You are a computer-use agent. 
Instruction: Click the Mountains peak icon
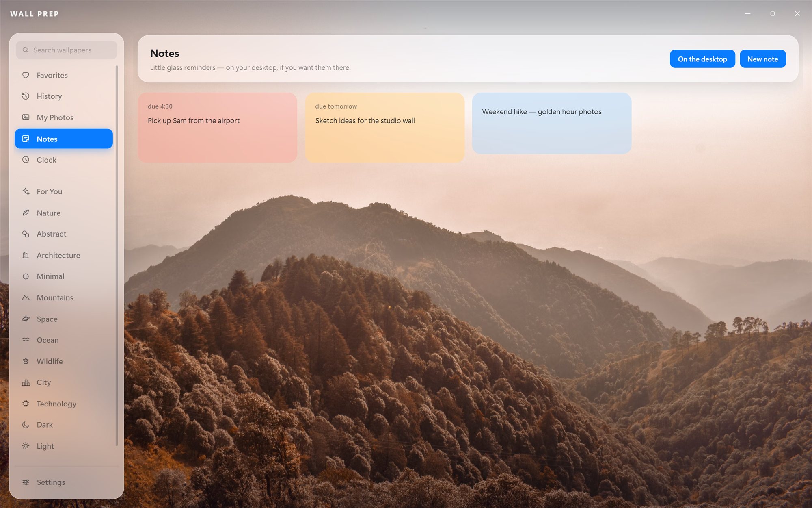point(26,297)
